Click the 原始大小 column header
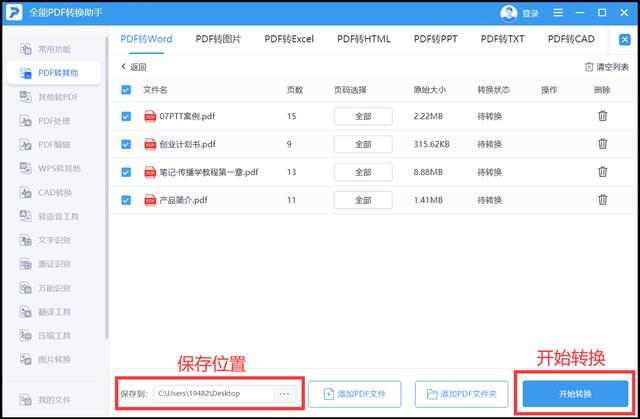This screenshot has height=419, width=640. 430,90
